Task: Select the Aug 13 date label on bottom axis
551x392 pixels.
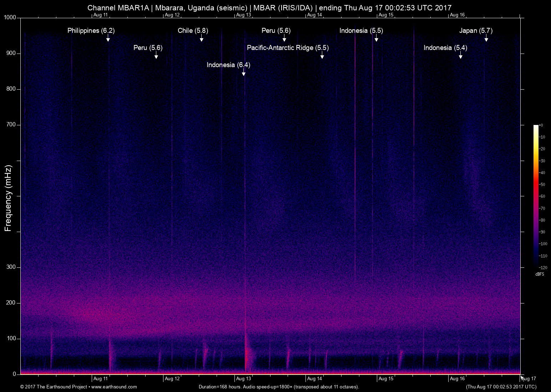Action: (x=244, y=379)
